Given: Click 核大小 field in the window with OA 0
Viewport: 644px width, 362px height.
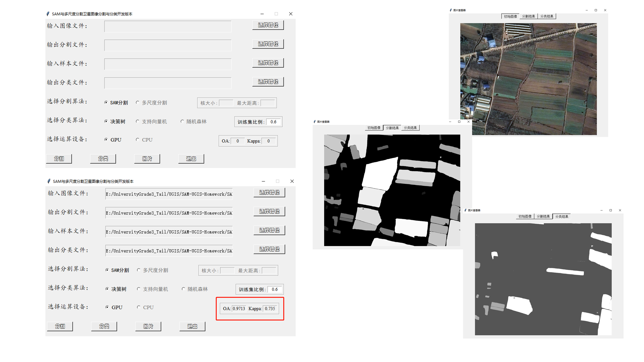Looking at the screenshot, I should click(x=226, y=103).
